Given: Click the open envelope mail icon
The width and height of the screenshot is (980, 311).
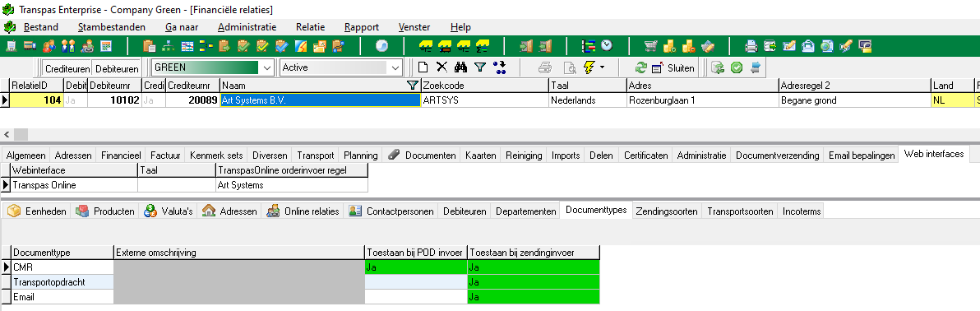Looking at the screenshot, I should (808, 46).
